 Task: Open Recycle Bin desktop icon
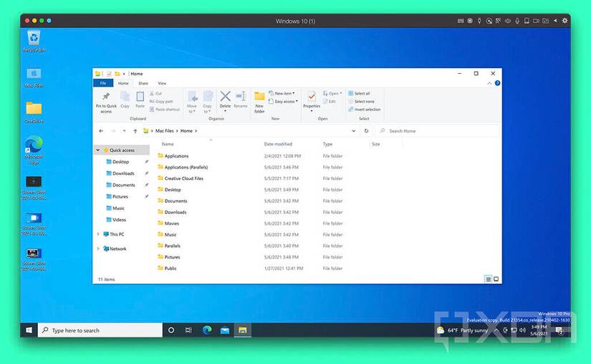pos(34,41)
